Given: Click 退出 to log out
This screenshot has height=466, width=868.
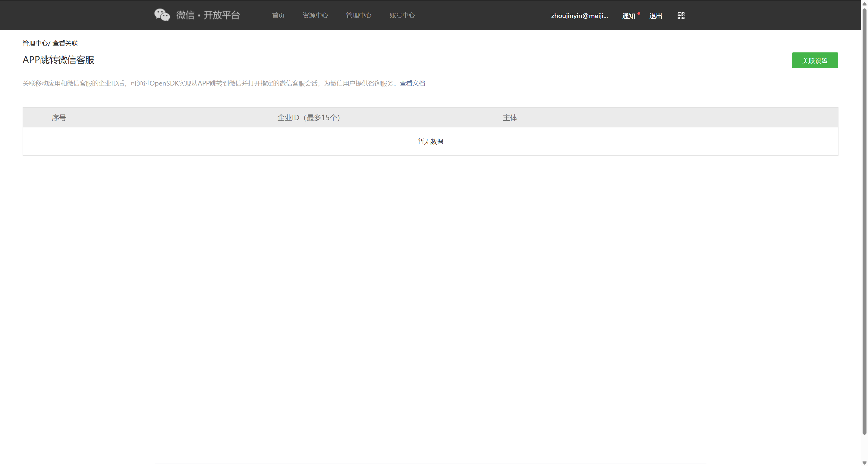Looking at the screenshot, I should point(656,16).
